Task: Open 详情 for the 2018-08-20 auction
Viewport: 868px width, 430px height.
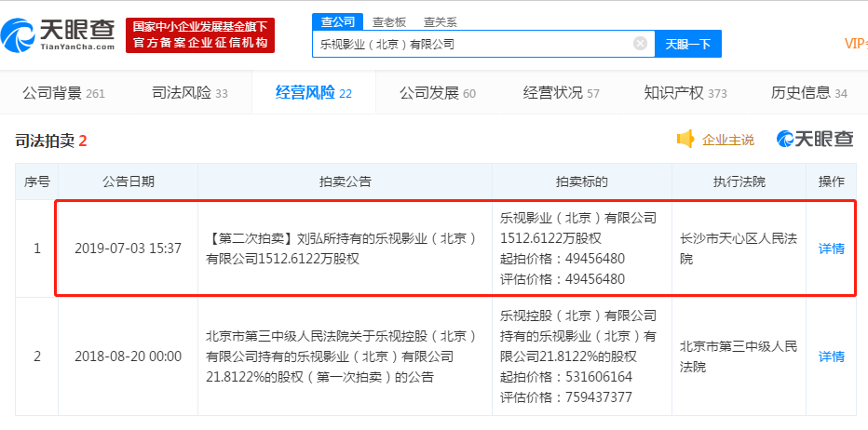Action: pos(832,356)
